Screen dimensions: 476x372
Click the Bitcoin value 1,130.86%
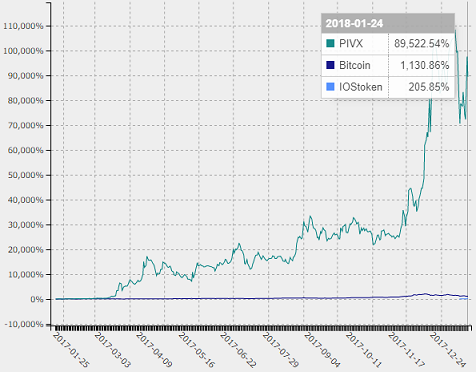pos(425,65)
